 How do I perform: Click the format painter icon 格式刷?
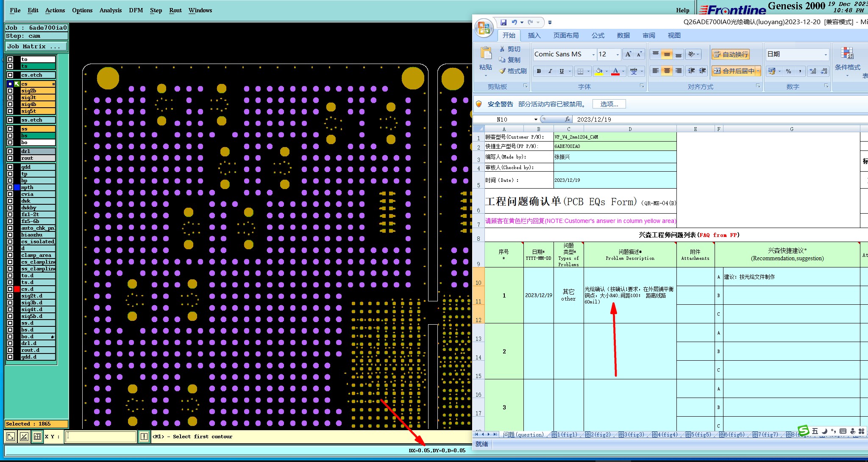[x=512, y=71]
